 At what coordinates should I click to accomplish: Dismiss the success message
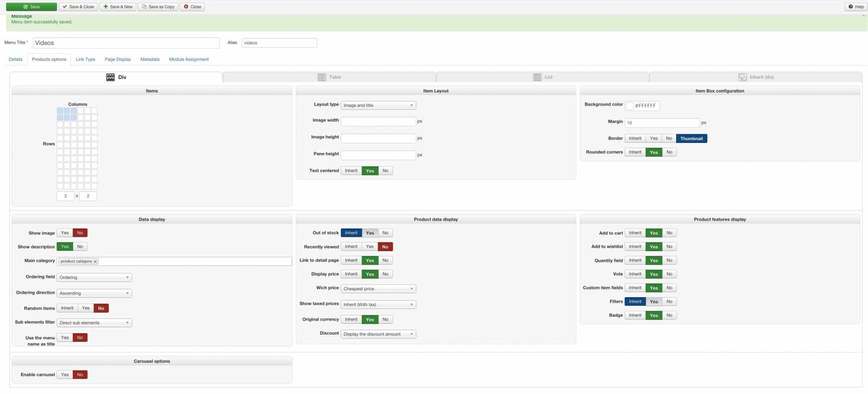coord(863,16)
